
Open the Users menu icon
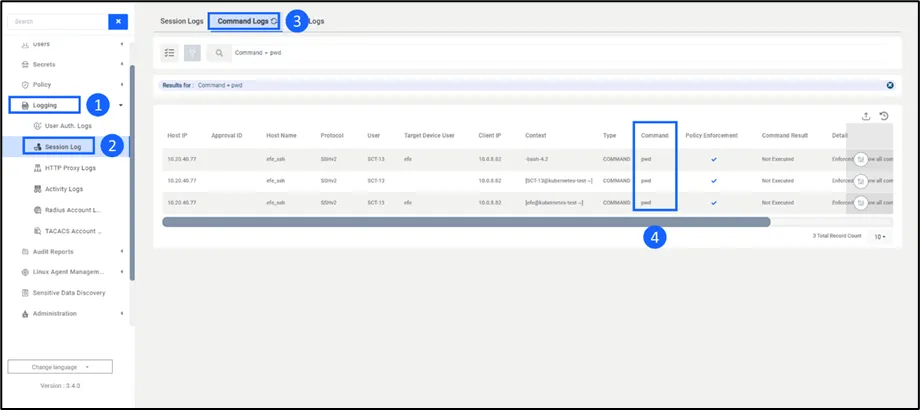25,44
